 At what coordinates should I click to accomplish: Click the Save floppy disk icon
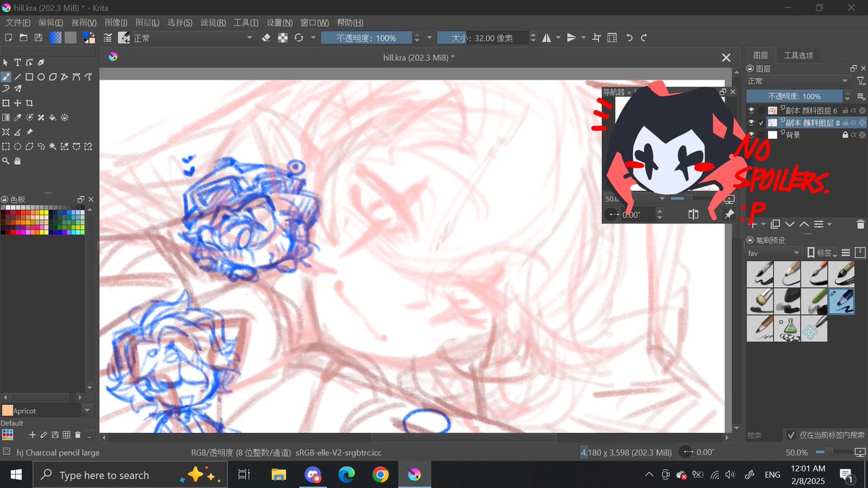pos(38,38)
